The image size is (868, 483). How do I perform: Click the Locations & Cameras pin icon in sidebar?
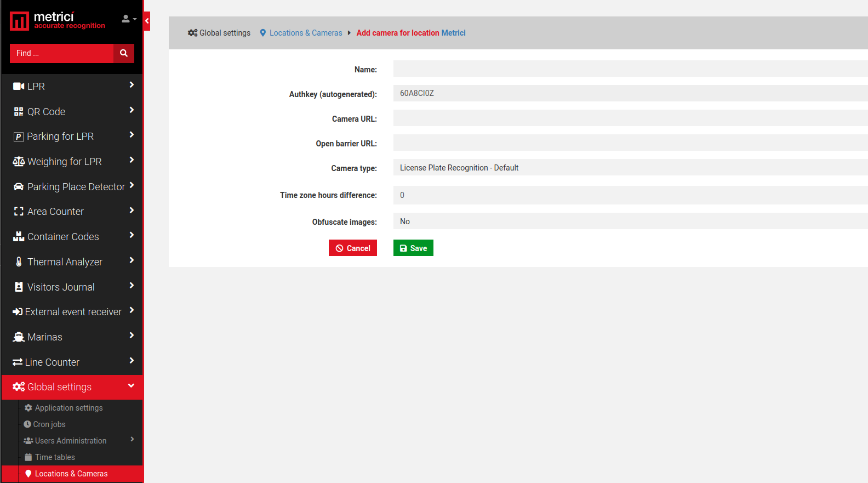point(28,474)
